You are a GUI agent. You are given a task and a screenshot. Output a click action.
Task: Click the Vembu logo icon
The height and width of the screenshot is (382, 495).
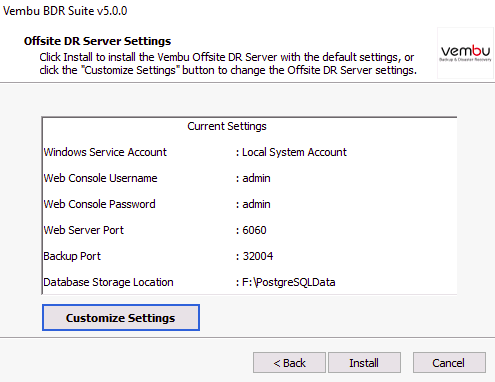465,53
